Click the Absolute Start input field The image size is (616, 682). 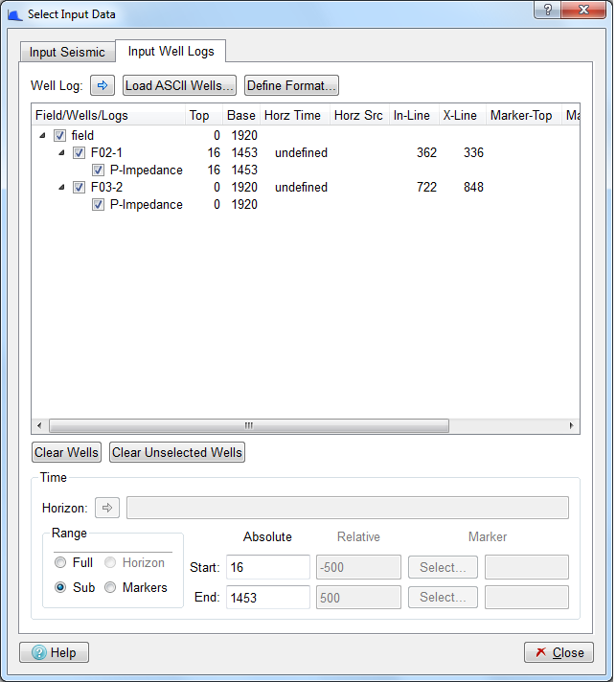[268, 567]
